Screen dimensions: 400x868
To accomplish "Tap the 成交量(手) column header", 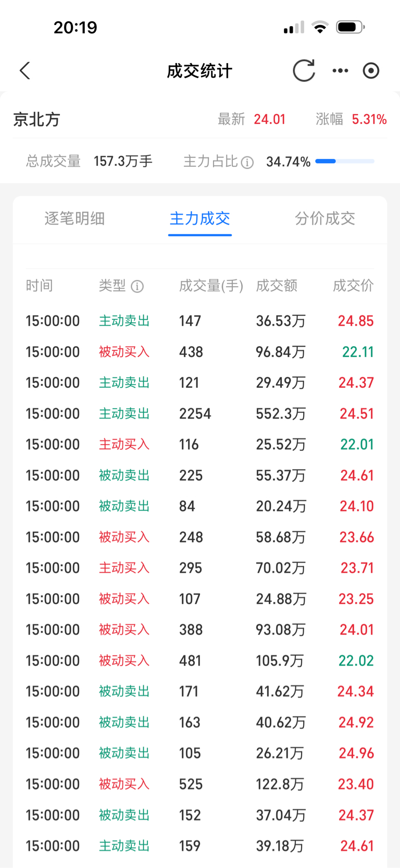I will pyautogui.click(x=211, y=286).
